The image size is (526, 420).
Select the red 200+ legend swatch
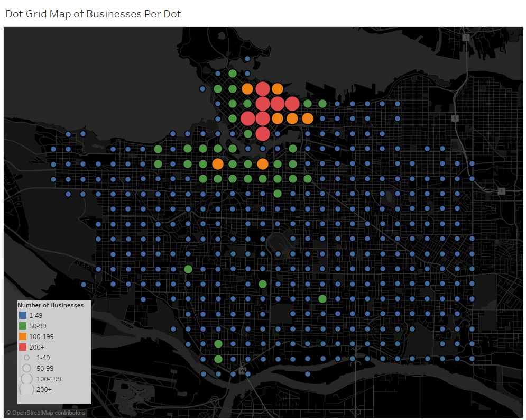point(22,347)
